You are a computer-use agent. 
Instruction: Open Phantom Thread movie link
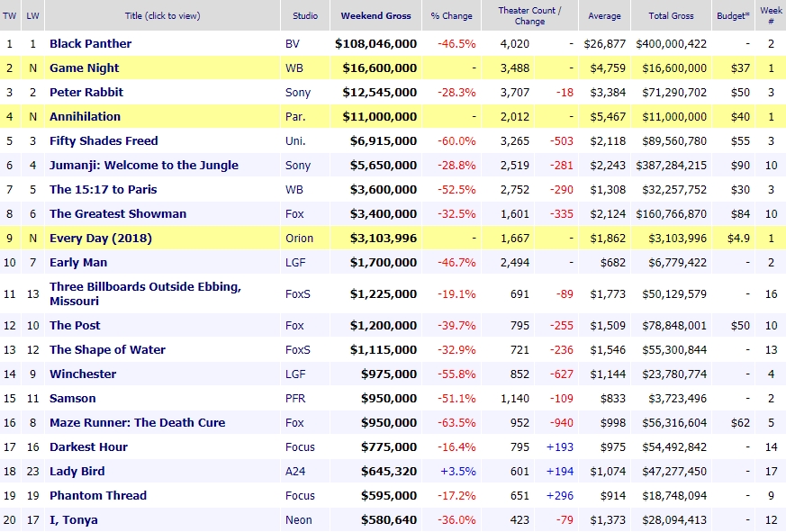click(x=98, y=496)
